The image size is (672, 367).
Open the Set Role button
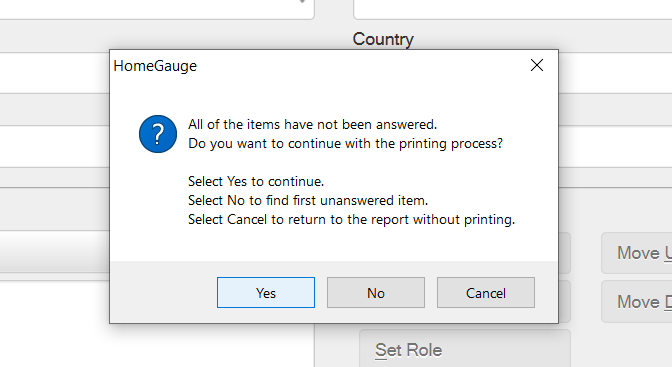point(465,348)
